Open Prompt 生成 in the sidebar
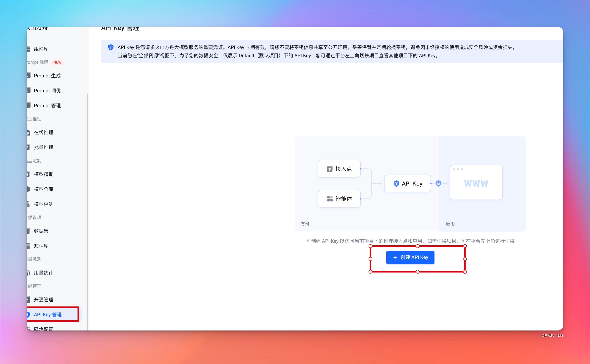 click(x=47, y=76)
